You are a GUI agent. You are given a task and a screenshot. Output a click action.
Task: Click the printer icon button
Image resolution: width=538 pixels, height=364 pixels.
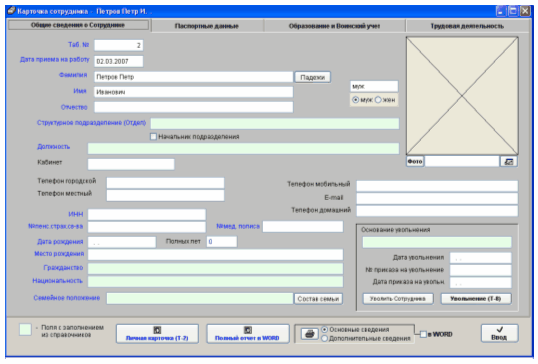[309, 334]
